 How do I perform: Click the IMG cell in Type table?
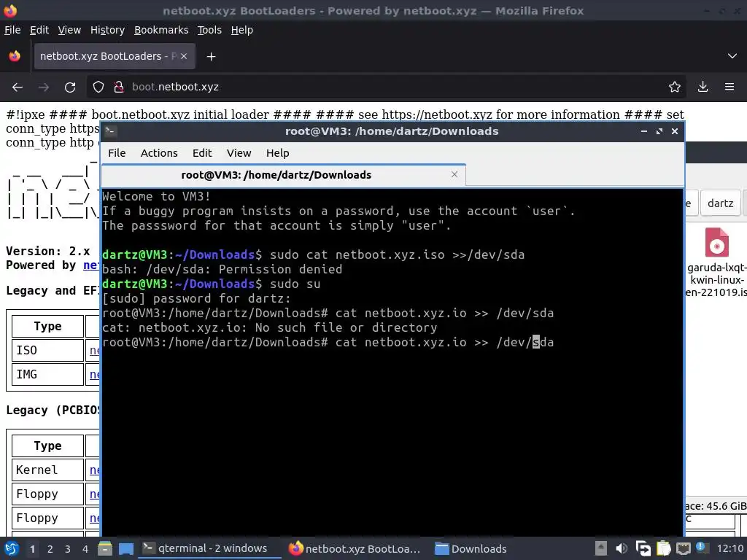[47, 375]
